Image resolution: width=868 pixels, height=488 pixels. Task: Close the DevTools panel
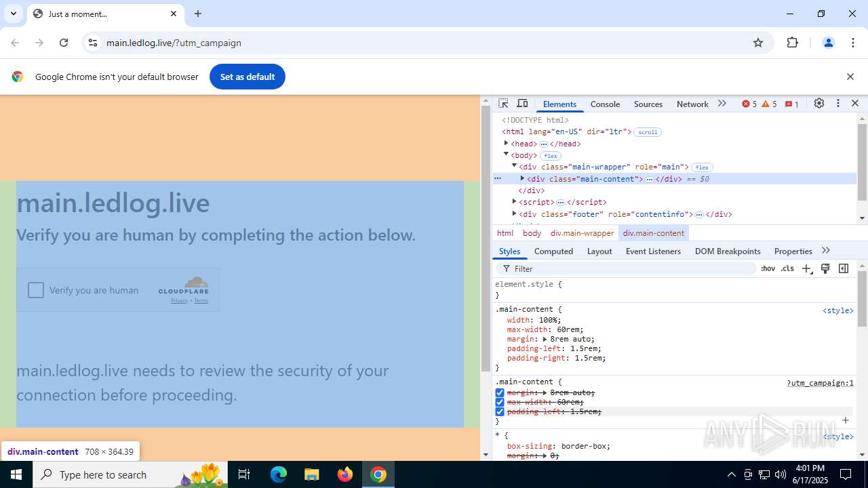855,104
